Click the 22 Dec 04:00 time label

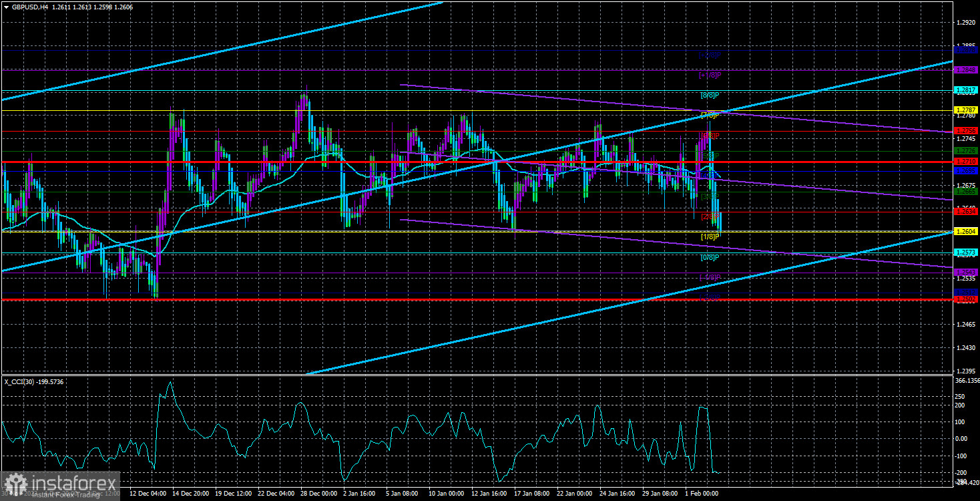point(277,494)
